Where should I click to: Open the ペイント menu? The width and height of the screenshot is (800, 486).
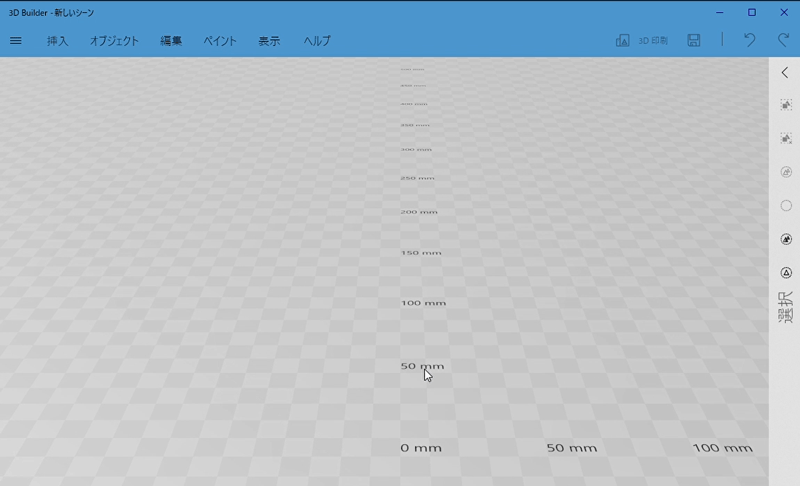220,41
